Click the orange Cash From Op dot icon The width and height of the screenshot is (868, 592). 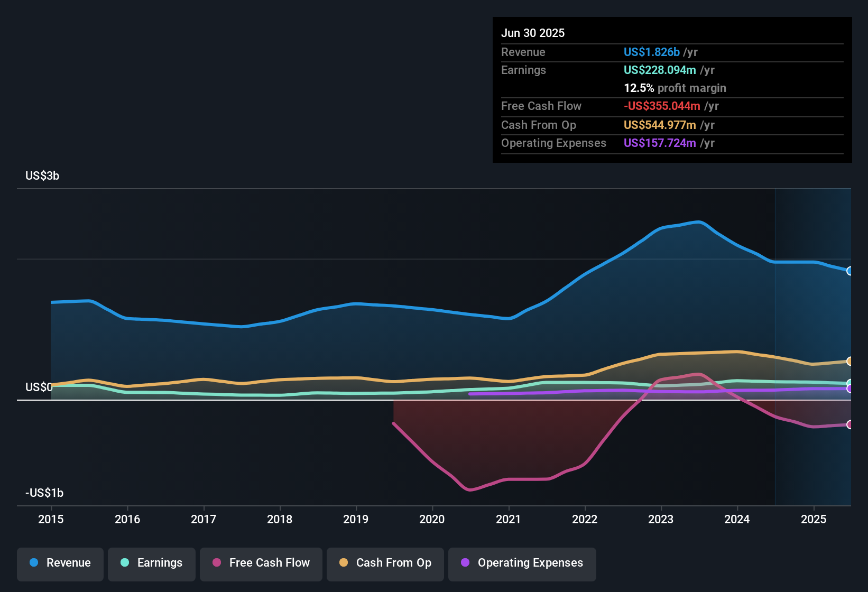tap(343, 563)
